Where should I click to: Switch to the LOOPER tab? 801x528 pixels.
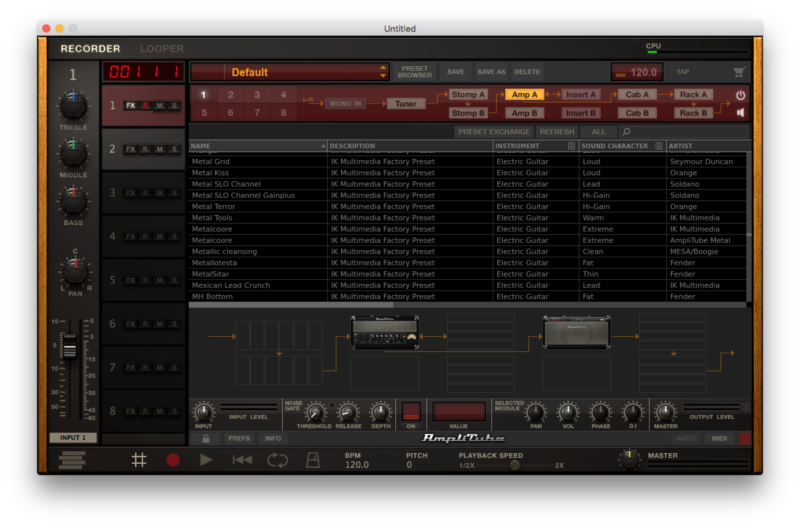click(x=162, y=49)
